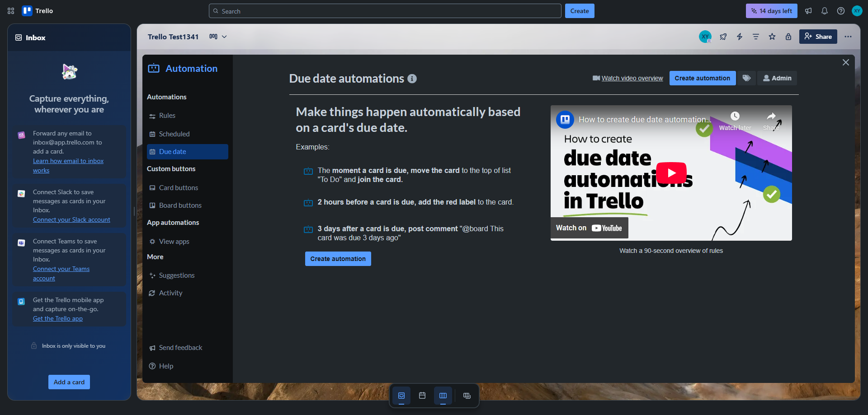Open Help in Automation sidebar
This screenshot has width=868, height=415.
tap(188, 366)
